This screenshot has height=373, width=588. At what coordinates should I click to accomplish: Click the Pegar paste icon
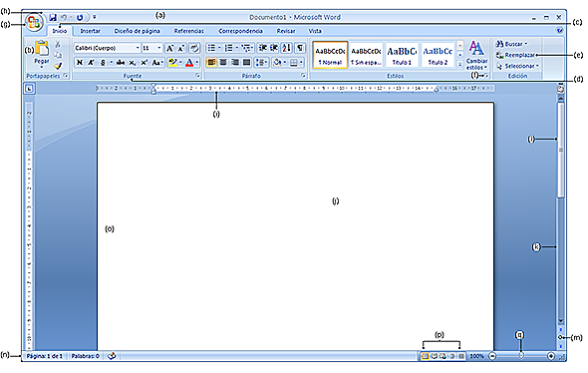[x=42, y=48]
